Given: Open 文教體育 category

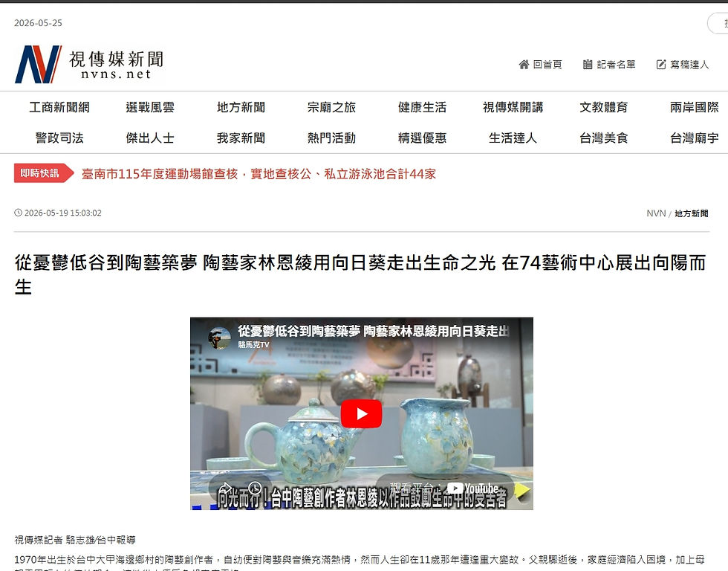Looking at the screenshot, I should [603, 107].
